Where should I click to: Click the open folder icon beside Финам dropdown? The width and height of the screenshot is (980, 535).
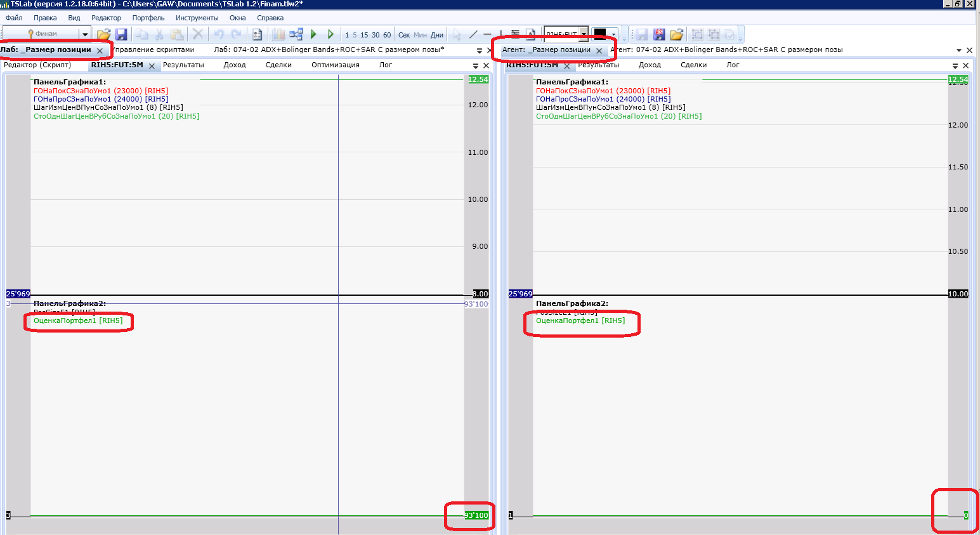pyautogui.click(x=103, y=34)
